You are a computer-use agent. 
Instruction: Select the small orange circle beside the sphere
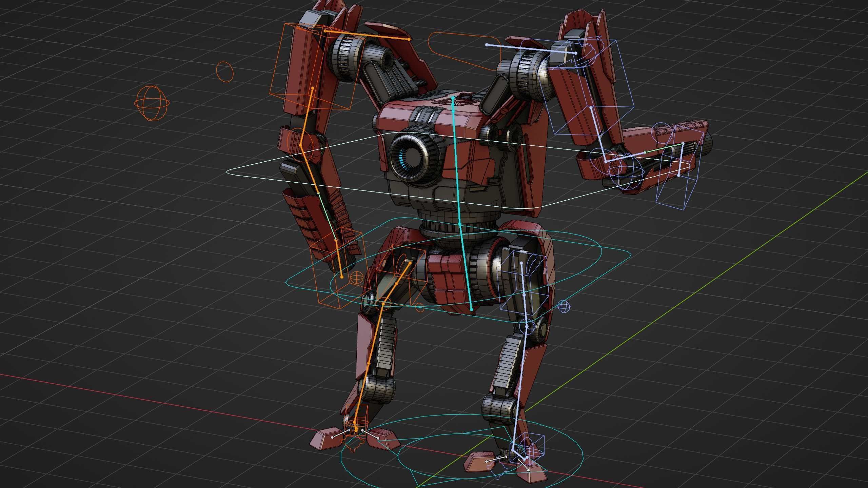point(225,72)
